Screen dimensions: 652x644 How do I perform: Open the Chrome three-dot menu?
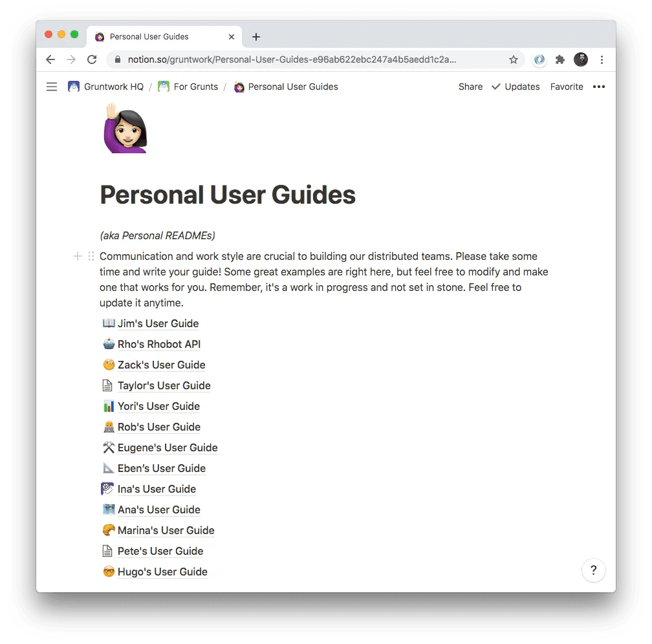click(602, 59)
